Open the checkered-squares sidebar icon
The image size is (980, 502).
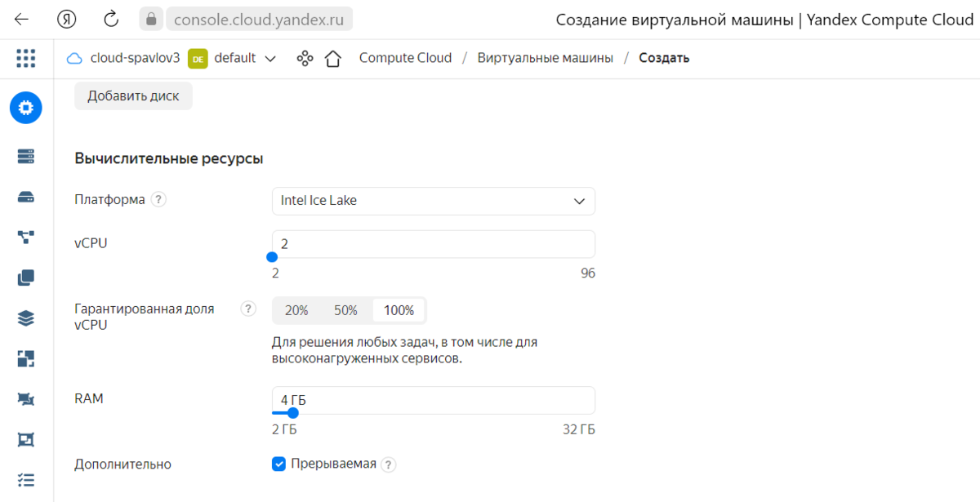click(x=26, y=358)
